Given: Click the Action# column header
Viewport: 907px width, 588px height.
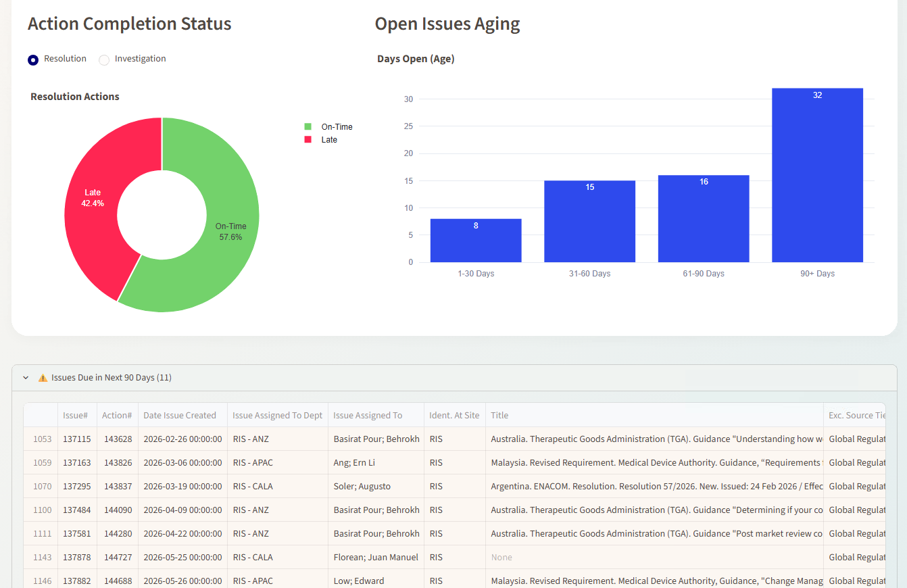Looking at the screenshot, I should coord(117,415).
